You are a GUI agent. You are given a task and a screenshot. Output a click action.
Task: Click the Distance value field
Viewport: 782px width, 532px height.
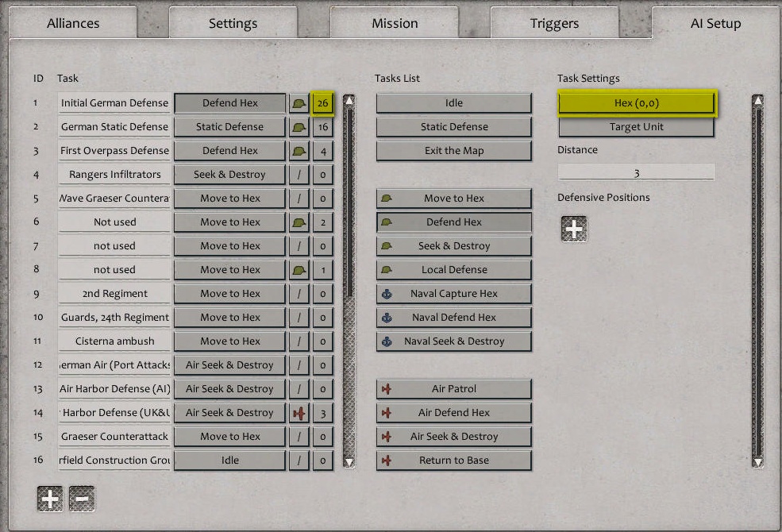pyautogui.click(x=637, y=172)
